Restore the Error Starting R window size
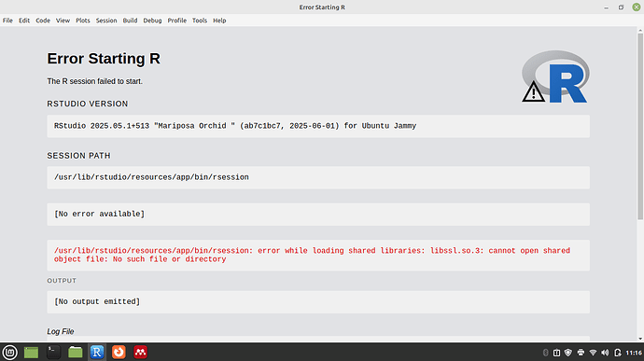 click(x=621, y=7)
